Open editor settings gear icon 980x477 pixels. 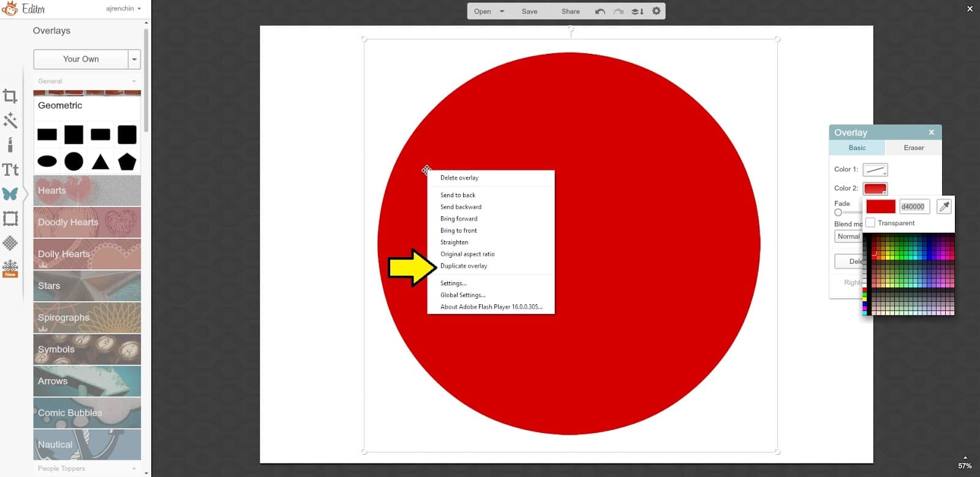point(656,11)
